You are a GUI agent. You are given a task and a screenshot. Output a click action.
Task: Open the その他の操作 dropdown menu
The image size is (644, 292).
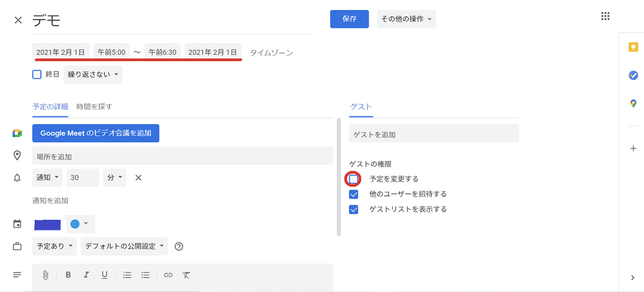pyautogui.click(x=406, y=19)
